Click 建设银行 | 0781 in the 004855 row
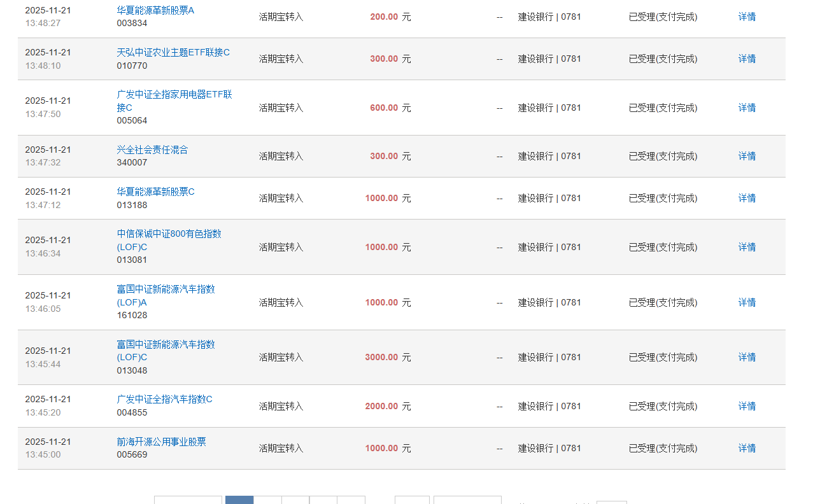The height and width of the screenshot is (504, 827). (549, 406)
